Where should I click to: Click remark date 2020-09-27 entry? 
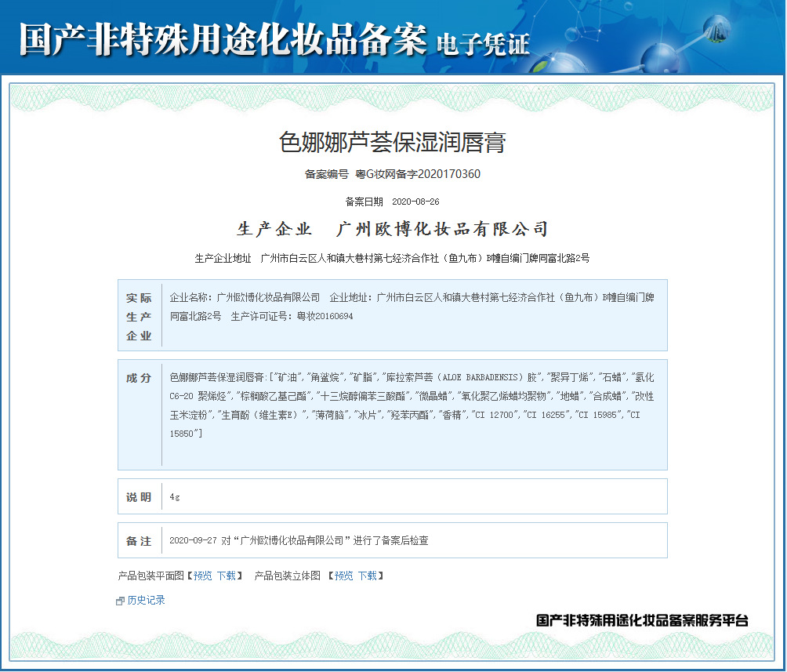click(x=194, y=540)
